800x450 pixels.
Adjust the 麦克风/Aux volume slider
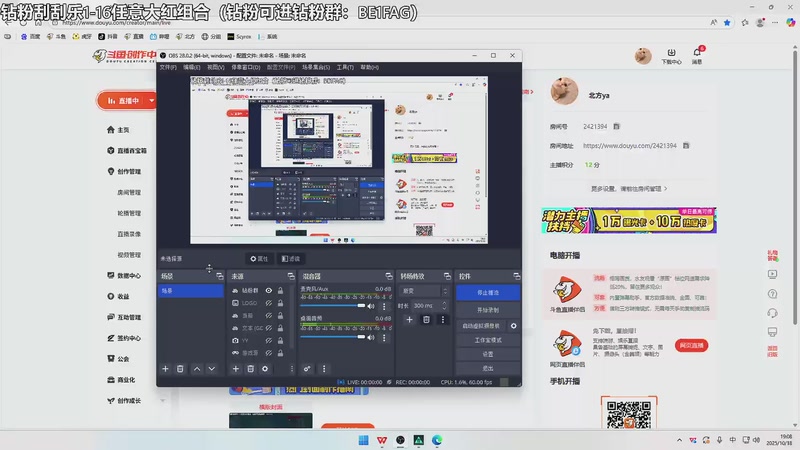tap(333, 306)
